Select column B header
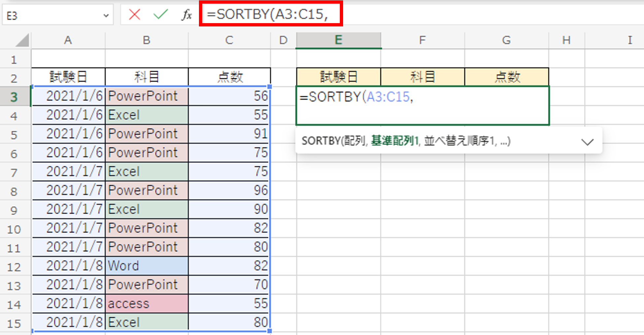Viewport: 644px width, 335px height. pyautogui.click(x=147, y=40)
